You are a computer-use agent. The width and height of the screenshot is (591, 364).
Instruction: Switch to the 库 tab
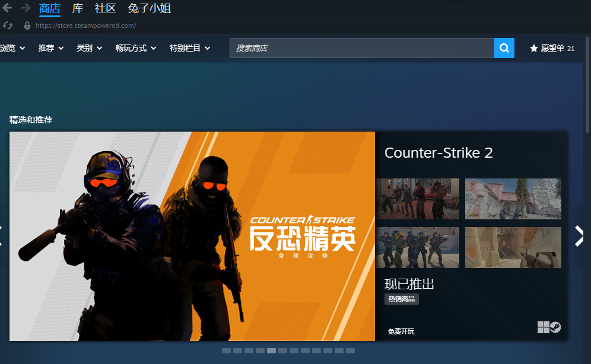pyautogui.click(x=77, y=9)
